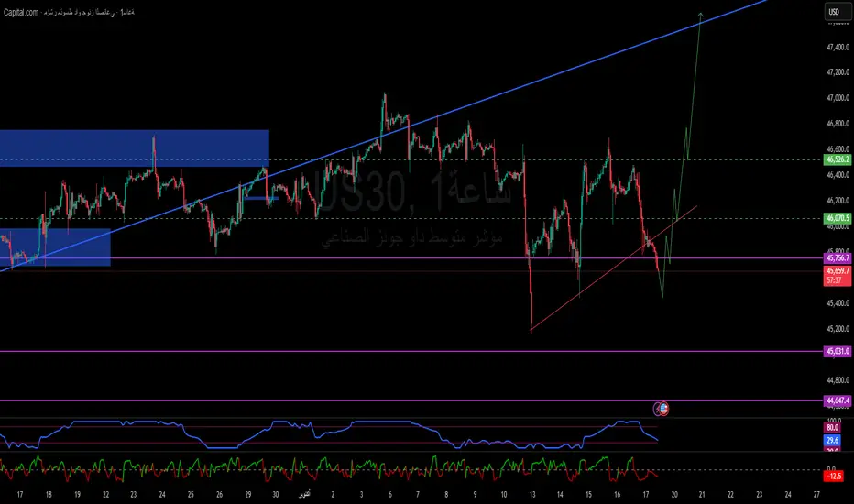The image size is (854, 504).
Task: Select the red 45,659.7 current price label
Action: pos(838,270)
